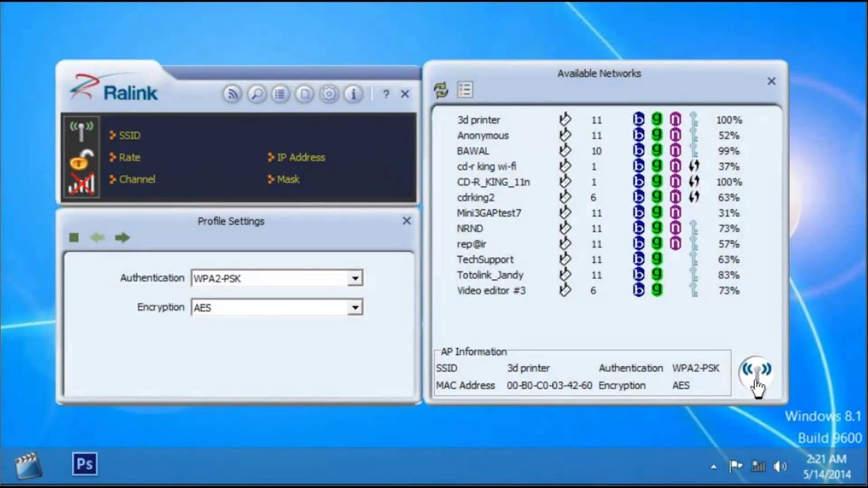Screen dimensions: 868x488
Task: Select the 3d printer network
Action: 478,120
